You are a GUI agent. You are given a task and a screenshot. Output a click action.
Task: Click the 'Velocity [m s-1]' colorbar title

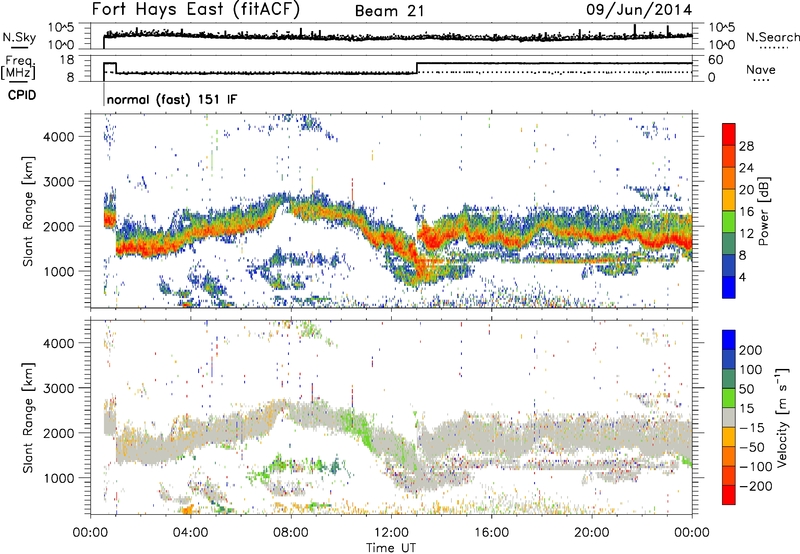[782, 417]
